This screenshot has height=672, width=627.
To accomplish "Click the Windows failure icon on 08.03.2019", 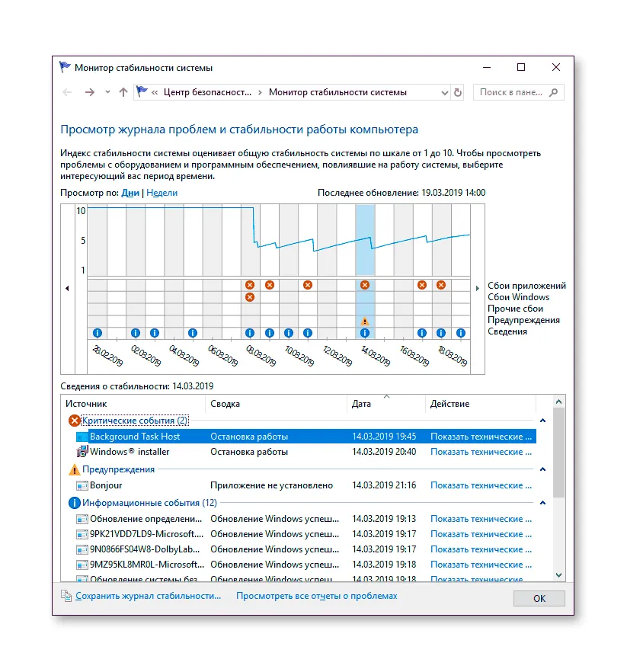I will pos(250,297).
